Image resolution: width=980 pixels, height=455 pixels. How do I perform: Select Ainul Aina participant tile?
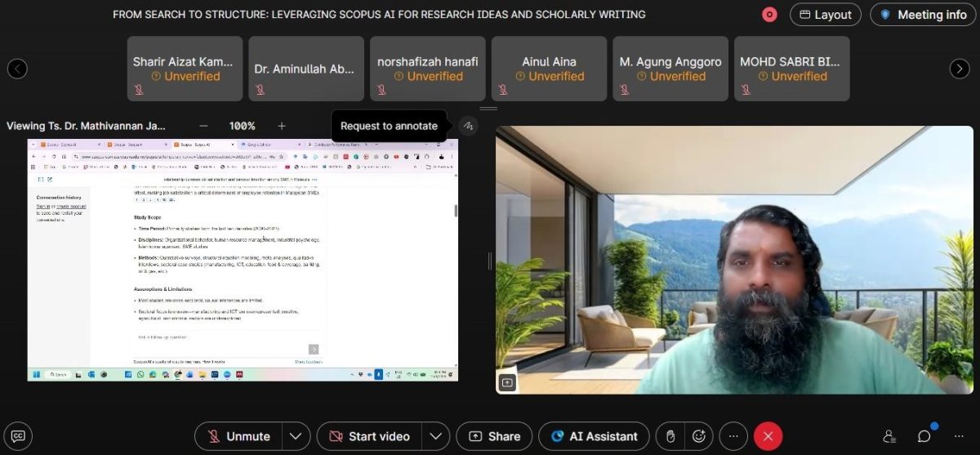click(x=549, y=69)
